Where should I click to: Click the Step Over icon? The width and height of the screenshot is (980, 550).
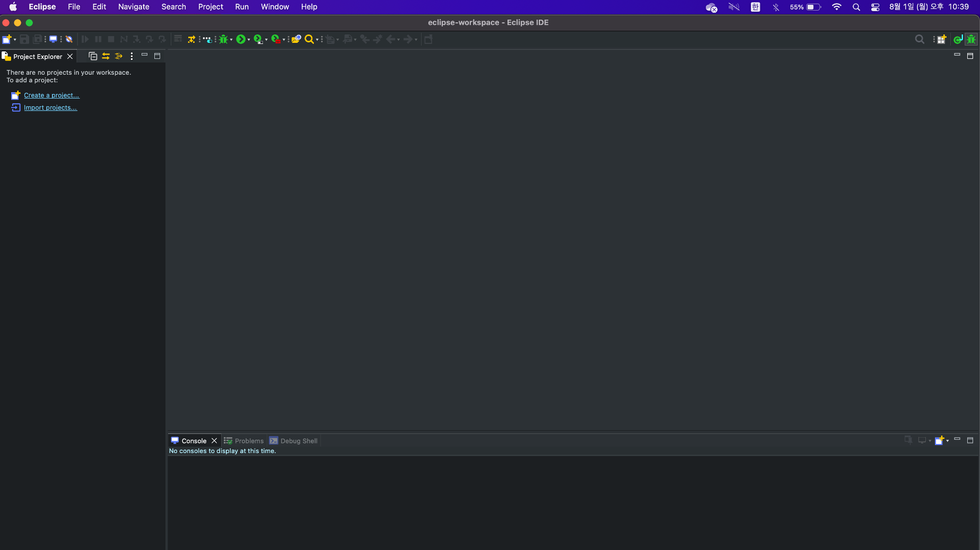[x=149, y=39]
